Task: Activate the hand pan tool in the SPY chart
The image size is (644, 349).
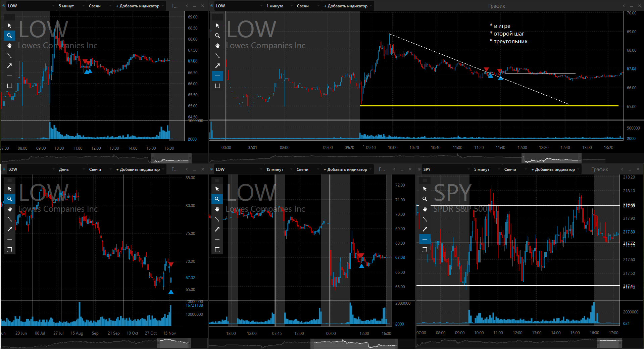Action: click(425, 209)
